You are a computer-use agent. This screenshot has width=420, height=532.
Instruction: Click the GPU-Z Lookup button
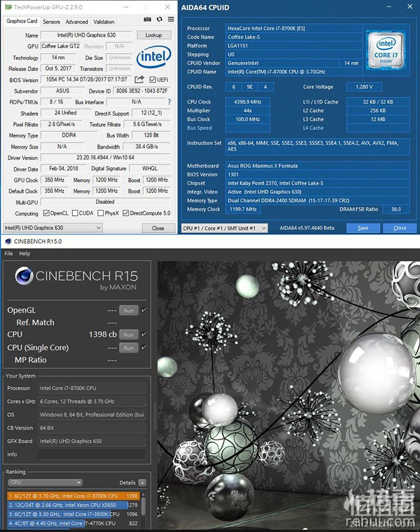pos(154,35)
